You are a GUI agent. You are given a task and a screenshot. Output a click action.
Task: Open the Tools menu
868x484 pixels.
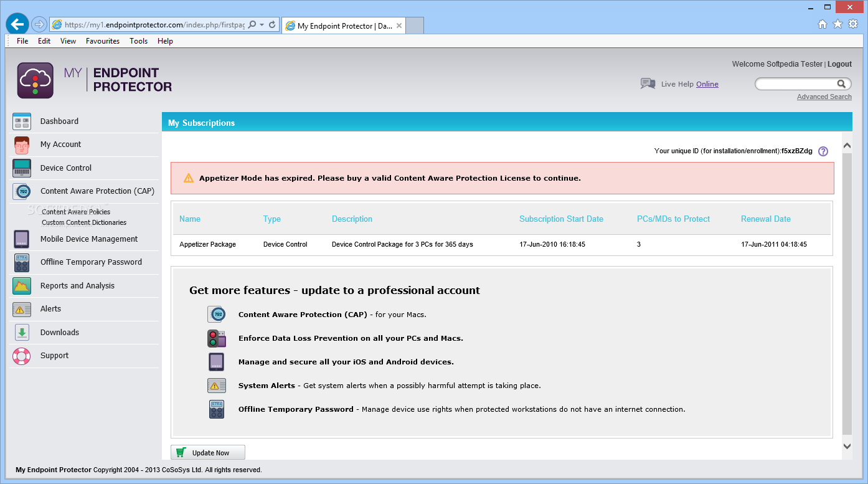click(139, 41)
